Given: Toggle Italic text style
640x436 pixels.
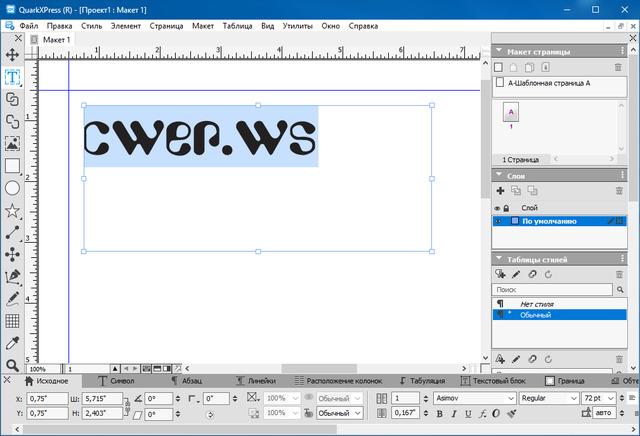Looking at the screenshot, I should pos(453,413).
